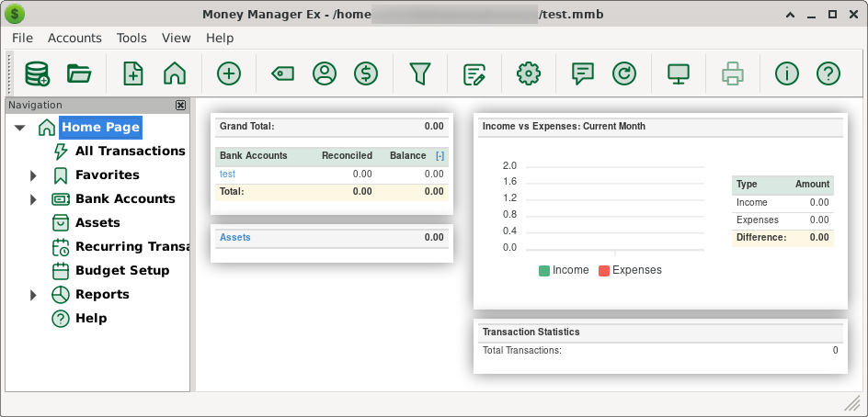
Task: Select Assets in navigation tree
Action: 97,223
